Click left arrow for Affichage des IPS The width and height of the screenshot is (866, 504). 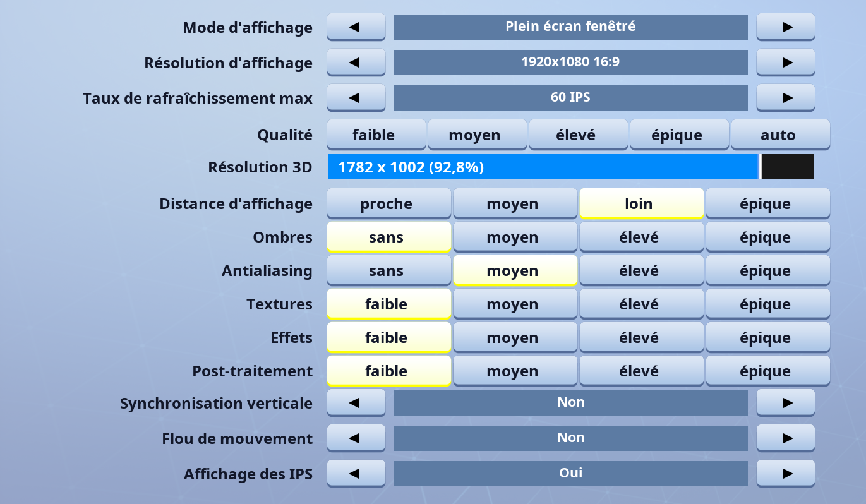pos(356,474)
